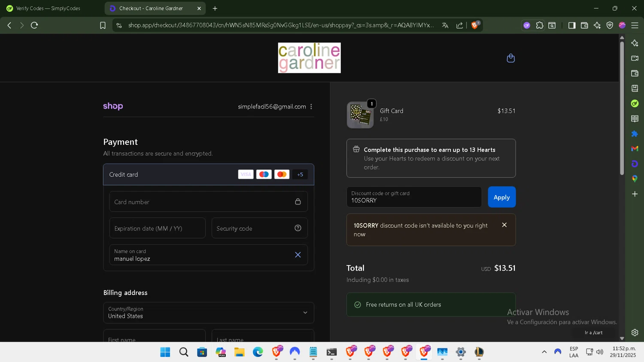Dismiss the 10SORRY discount error message
The height and width of the screenshot is (362, 644).
[504, 225]
